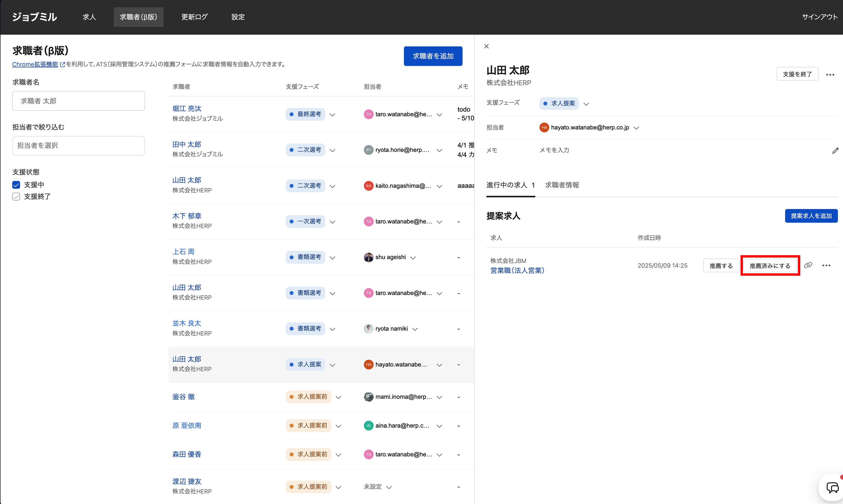The width and height of the screenshot is (843, 504).
Task: Open 未設定 assignee dropdown for 渡辺 捷友
Action: tap(389, 487)
